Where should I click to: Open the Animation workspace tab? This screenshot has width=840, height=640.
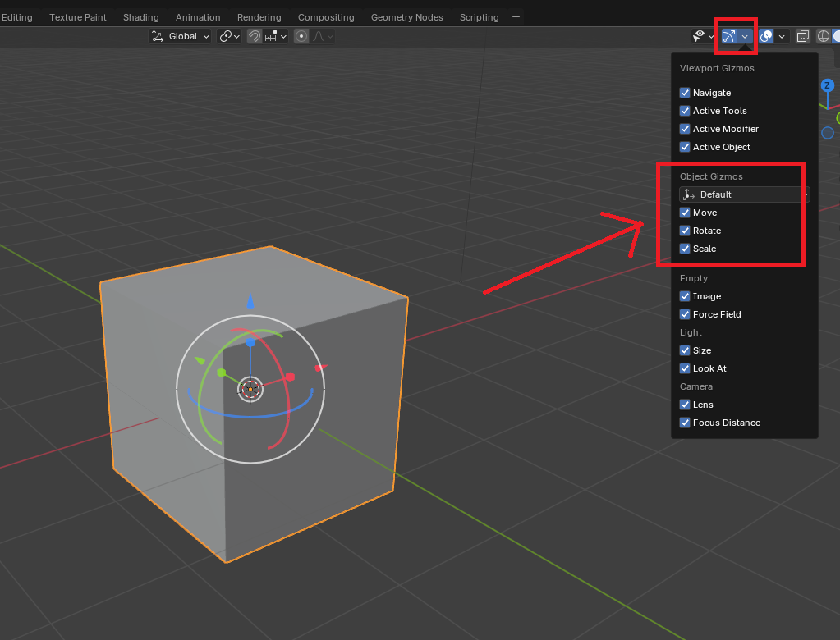198,17
